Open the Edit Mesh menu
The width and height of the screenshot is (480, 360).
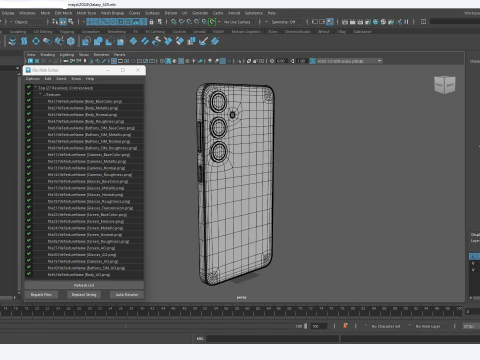(x=63, y=13)
